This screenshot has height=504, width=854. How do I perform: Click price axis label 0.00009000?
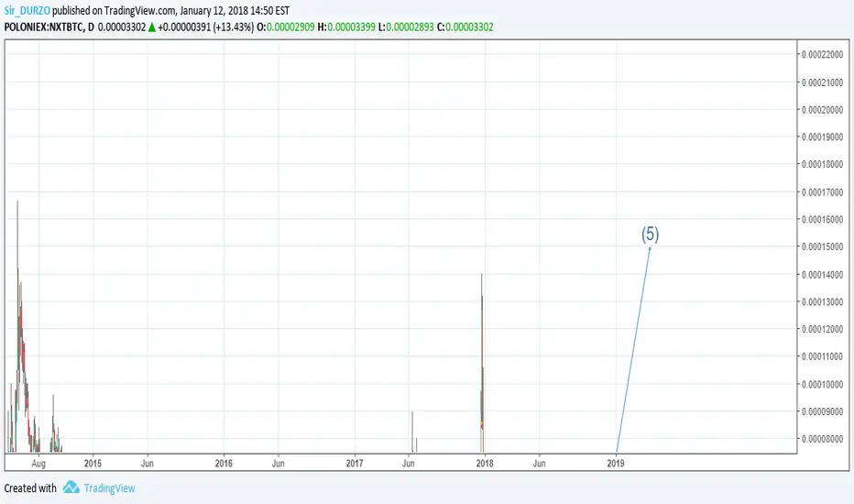[x=823, y=411]
